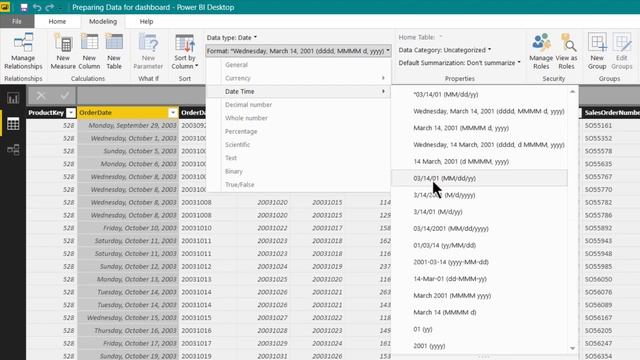Click View as Roles
Screen dimensions: 640x360
point(566,51)
